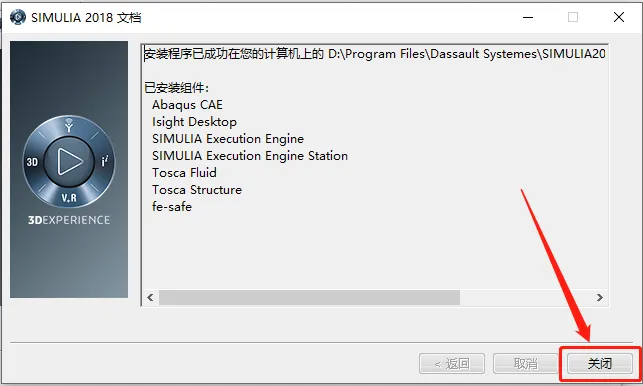Click the Tosca Structure line
Image resolution: width=643 pixels, height=386 pixels.
click(x=197, y=190)
